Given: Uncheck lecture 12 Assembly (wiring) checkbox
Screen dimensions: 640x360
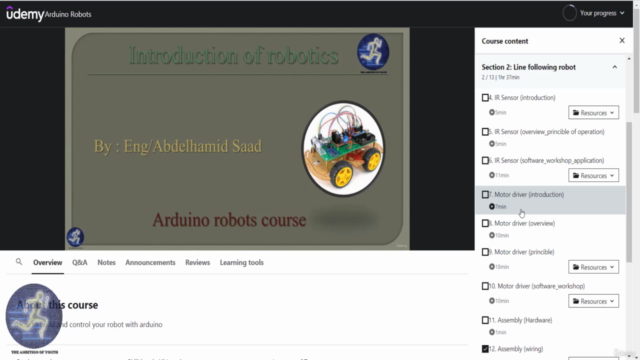Looking at the screenshot, I should (485, 349).
